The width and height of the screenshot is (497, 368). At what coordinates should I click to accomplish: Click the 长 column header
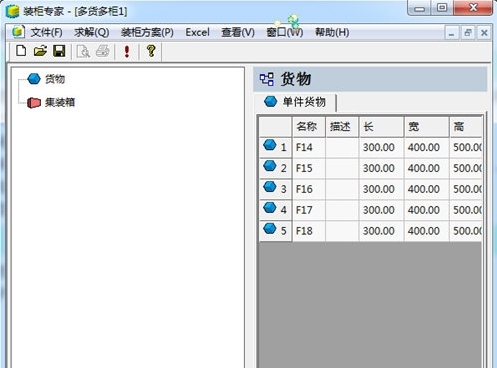(x=381, y=127)
